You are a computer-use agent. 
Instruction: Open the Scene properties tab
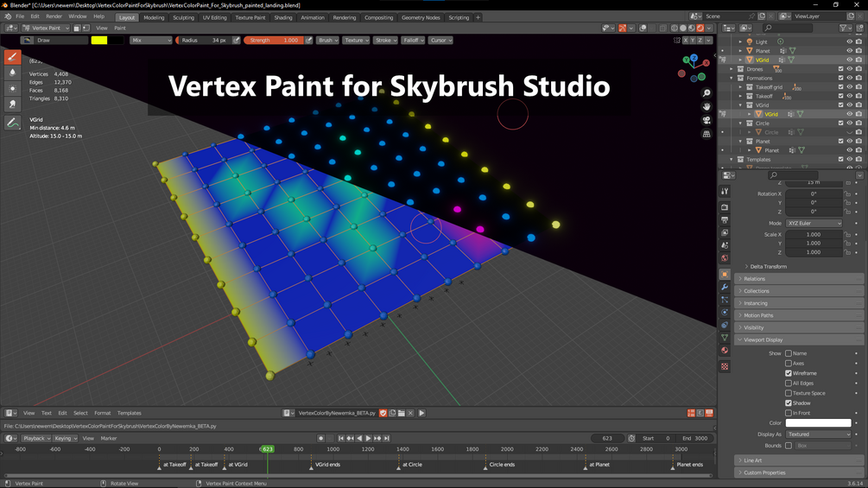coord(725,245)
